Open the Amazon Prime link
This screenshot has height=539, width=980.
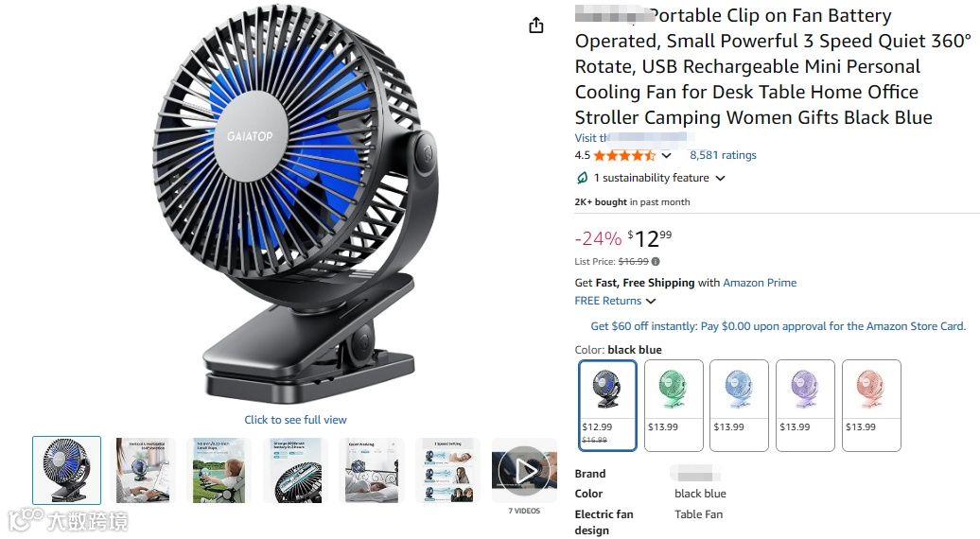760,283
